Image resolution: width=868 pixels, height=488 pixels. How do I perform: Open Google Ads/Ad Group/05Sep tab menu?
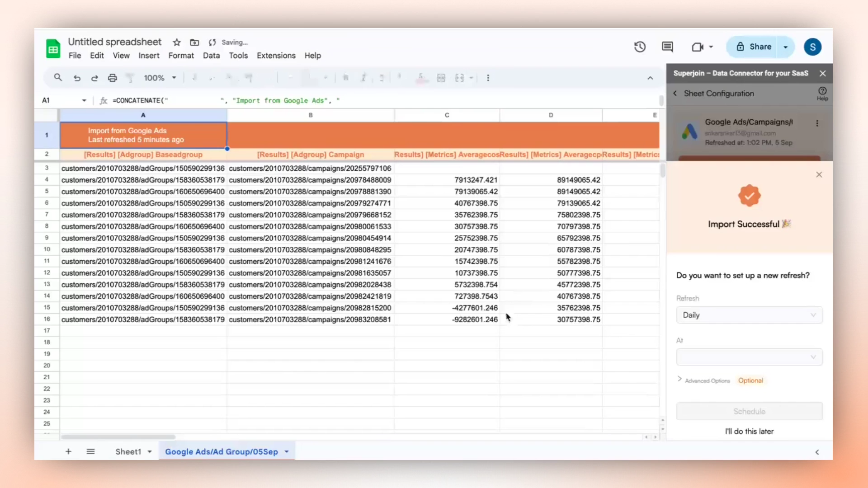[287, 452]
